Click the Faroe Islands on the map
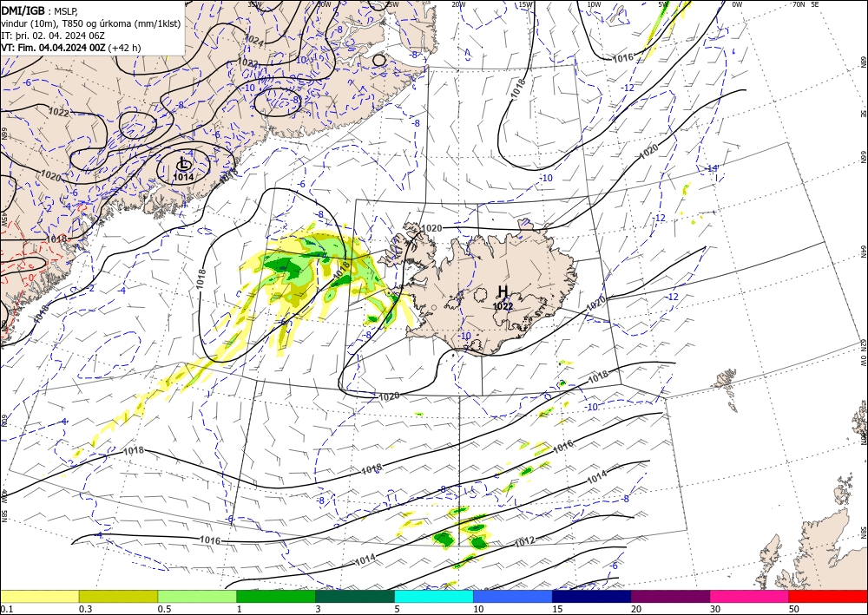The image size is (868, 615). (726, 379)
